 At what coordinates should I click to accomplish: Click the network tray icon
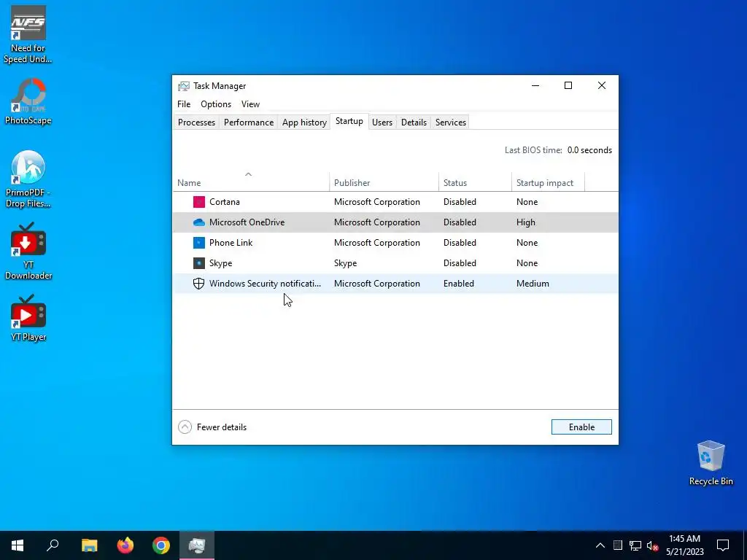pyautogui.click(x=635, y=545)
